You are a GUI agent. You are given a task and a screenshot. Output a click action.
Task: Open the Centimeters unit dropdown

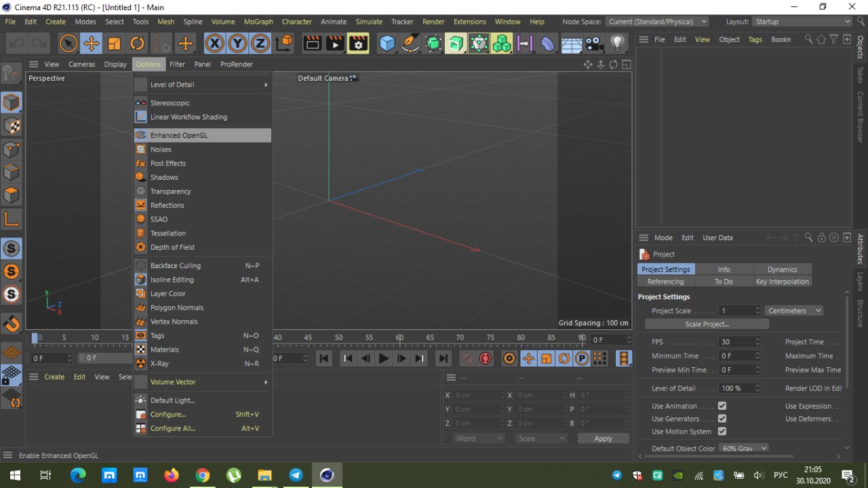click(x=794, y=311)
